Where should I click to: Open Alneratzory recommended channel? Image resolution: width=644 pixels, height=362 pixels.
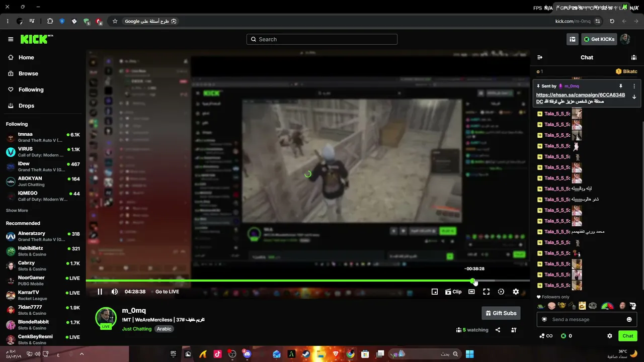point(43,236)
